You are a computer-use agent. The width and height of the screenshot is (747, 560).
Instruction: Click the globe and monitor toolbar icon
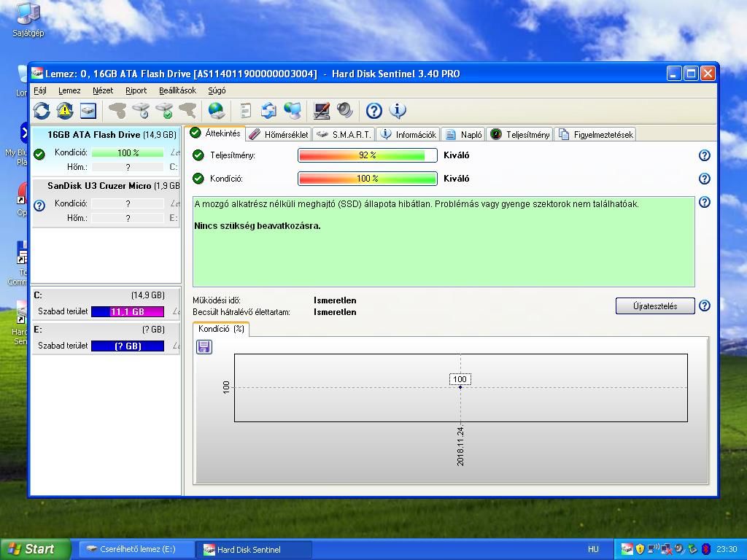(x=293, y=111)
